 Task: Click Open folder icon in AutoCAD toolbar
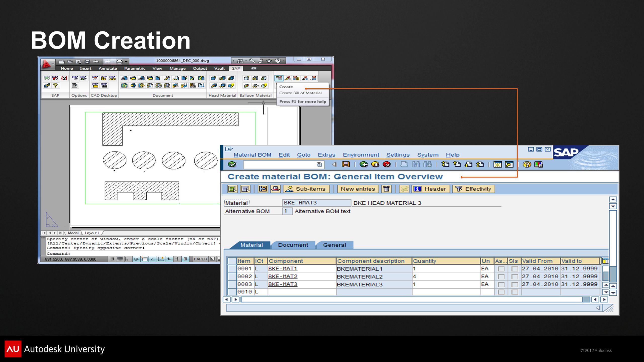click(70, 62)
